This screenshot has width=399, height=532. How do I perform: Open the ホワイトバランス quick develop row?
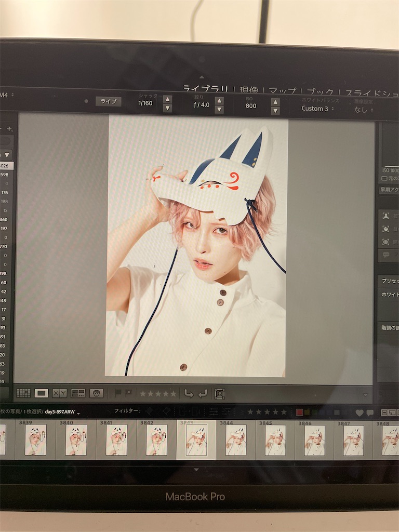coord(389,295)
